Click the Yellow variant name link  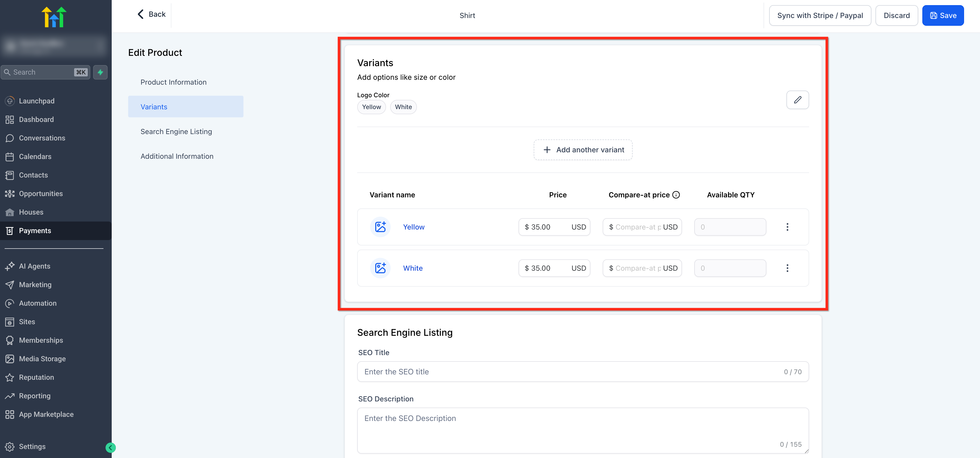click(413, 227)
